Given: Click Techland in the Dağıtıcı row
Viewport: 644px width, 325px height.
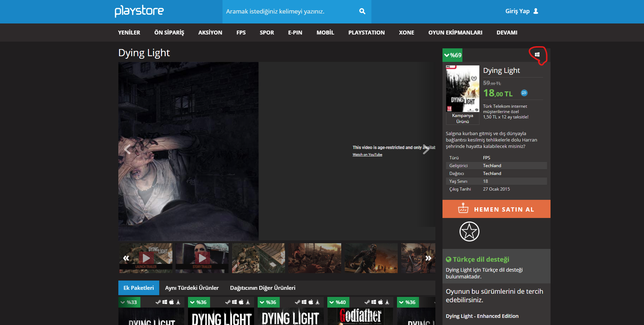Looking at the screenshot, I should (492, 174).
